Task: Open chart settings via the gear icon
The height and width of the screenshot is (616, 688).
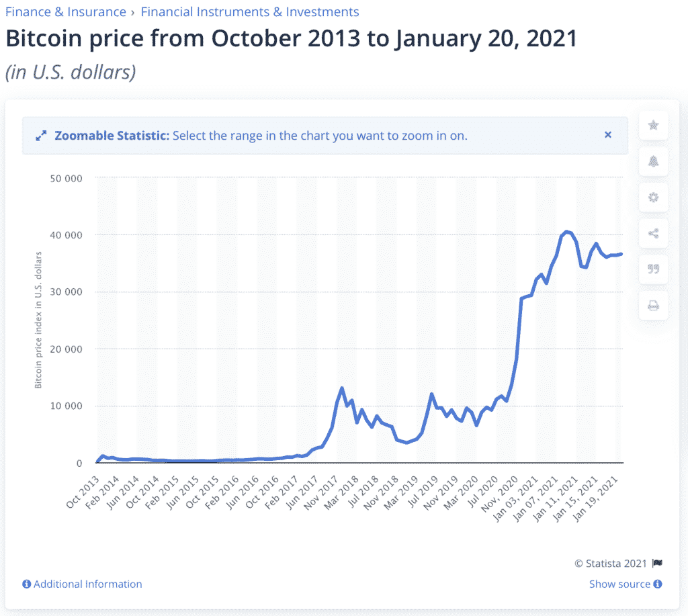Action: [x=653, y=197]
